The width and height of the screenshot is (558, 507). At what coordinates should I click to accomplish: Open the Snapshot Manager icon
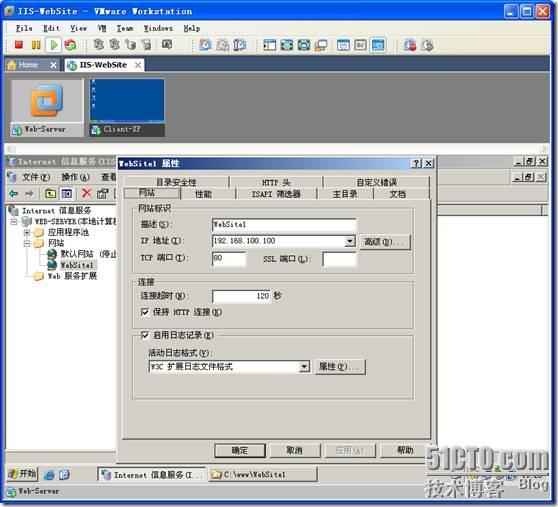[x=240, y=45]
